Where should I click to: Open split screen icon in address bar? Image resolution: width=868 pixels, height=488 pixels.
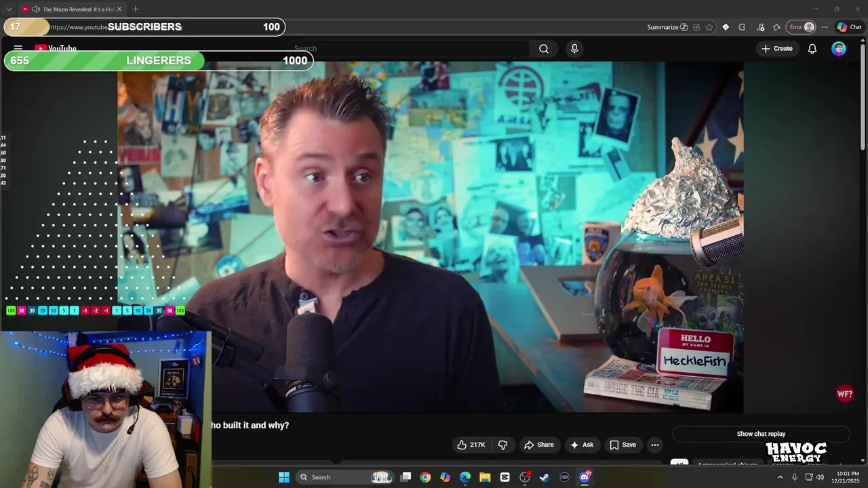[696, 27]
